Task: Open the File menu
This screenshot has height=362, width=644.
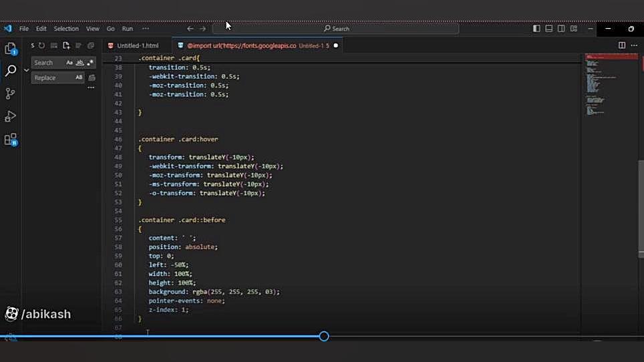Action: coord(24,29)
